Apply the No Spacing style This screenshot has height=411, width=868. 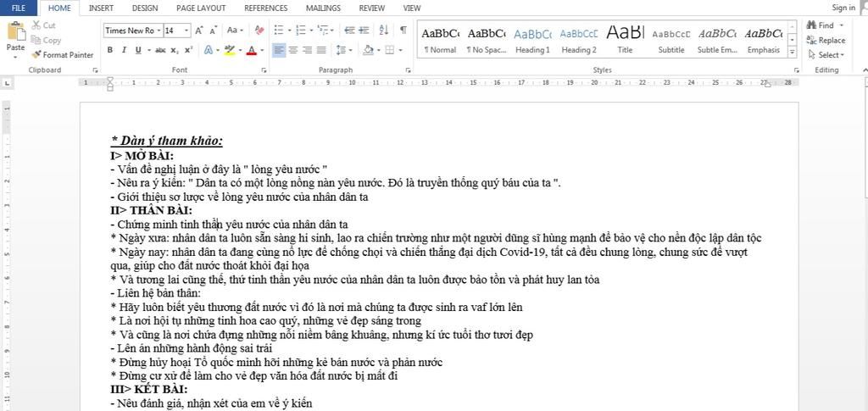[x=487, y=41]
